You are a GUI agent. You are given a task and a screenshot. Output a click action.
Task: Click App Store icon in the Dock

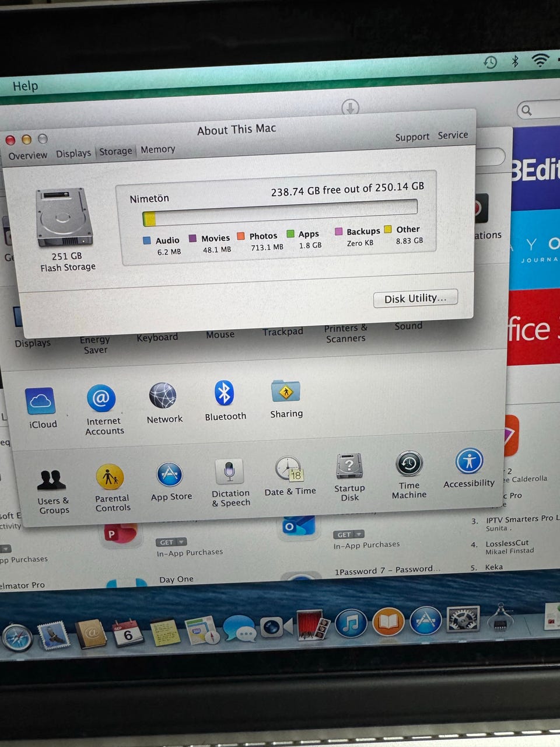426,620
